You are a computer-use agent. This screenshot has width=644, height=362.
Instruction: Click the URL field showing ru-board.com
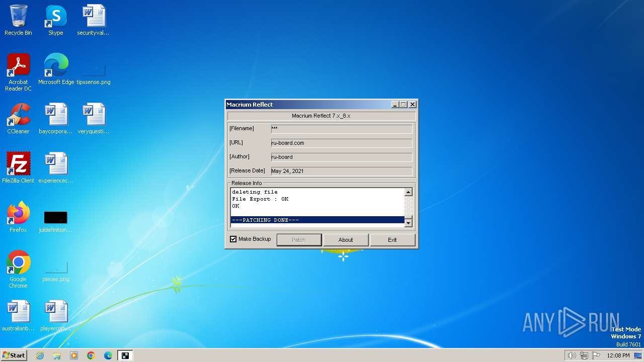pyautogui.click(x=342, y=143)
